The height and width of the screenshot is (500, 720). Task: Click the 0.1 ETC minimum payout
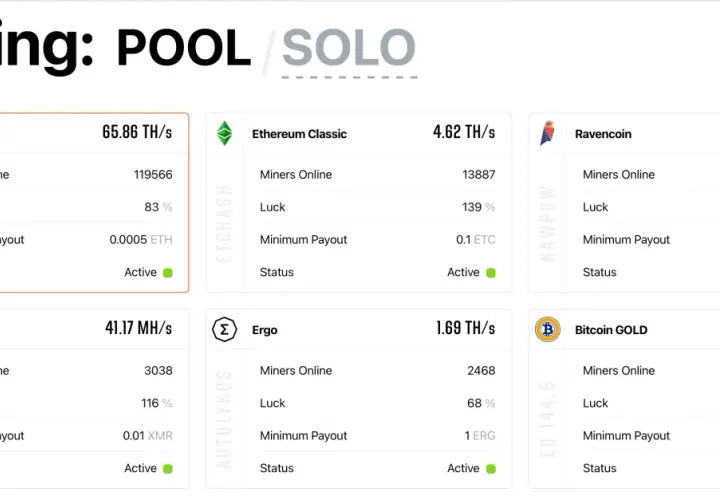point(476,240)
